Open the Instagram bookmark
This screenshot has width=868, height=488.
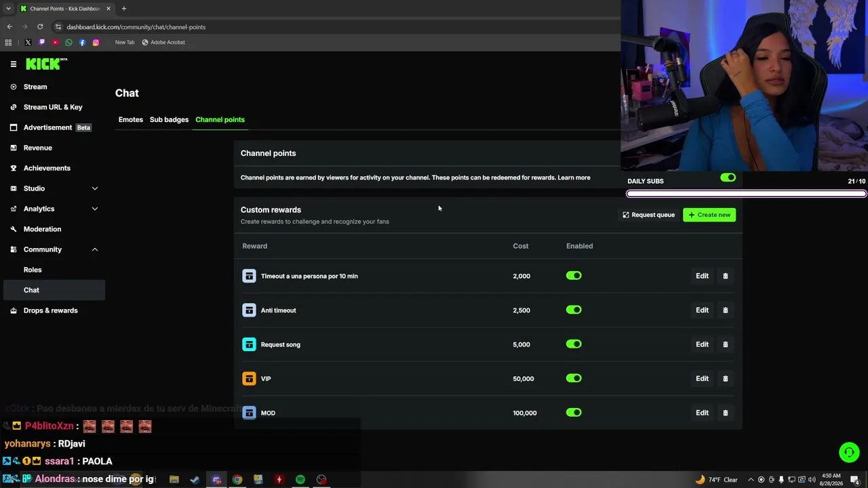point(96,42)
